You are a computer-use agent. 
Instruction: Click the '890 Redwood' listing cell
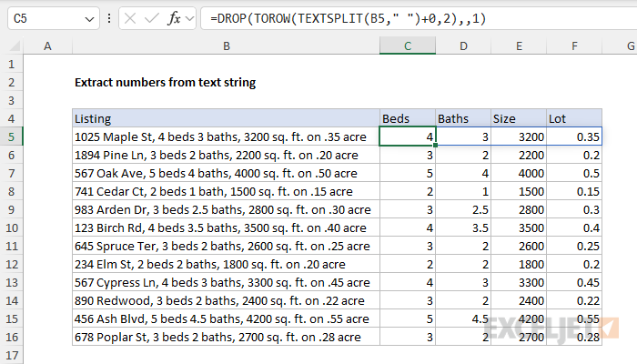pos(227,300)
